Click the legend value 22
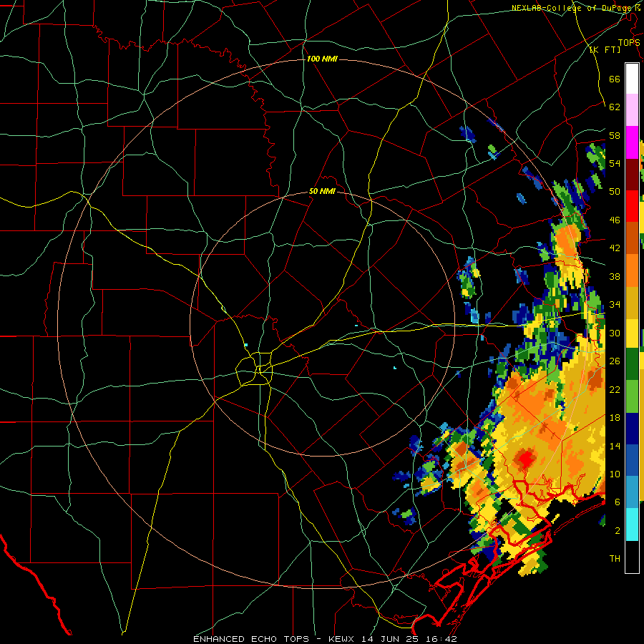644x644 pixels. 615,389
